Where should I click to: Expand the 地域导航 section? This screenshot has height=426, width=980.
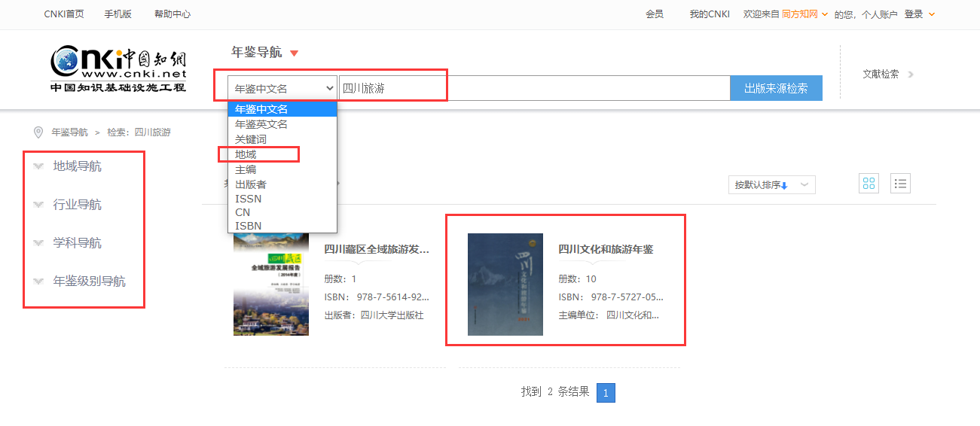(38, 166)
